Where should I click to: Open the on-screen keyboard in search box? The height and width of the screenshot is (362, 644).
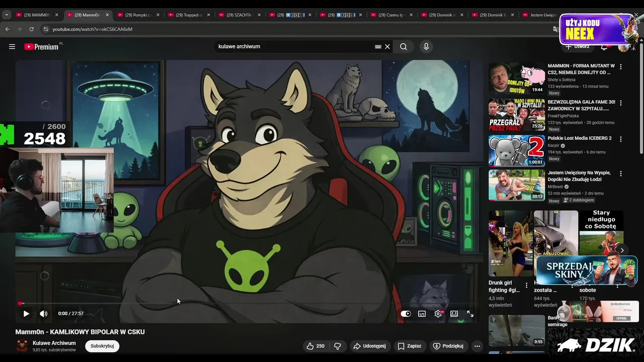[x=378, y=47]
